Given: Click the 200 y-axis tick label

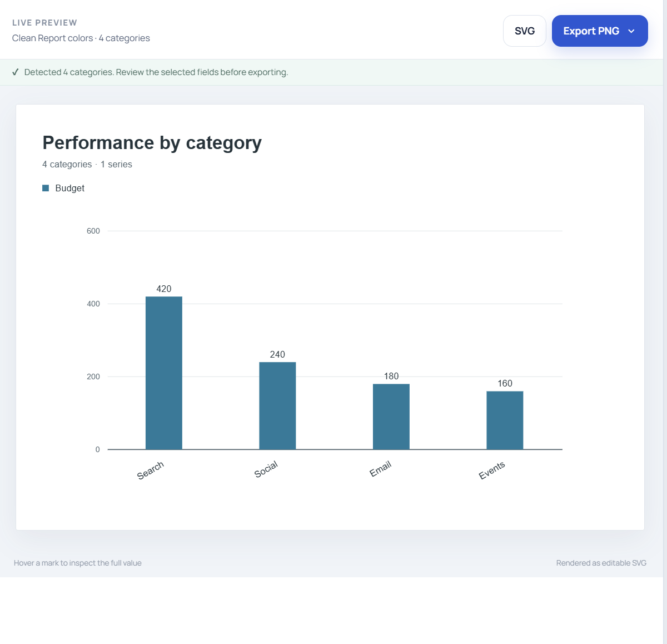Looking at the screenshot, I should (x=93, y=377).
